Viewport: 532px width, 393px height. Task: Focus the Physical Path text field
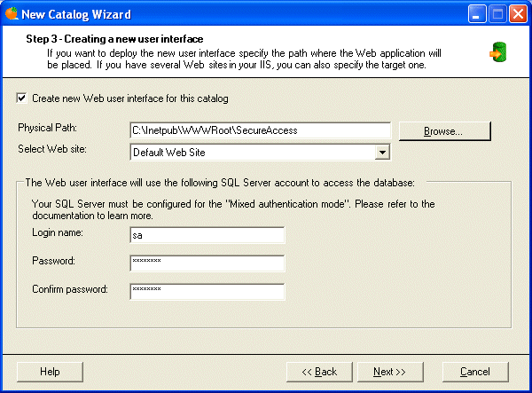click(260, 130)
